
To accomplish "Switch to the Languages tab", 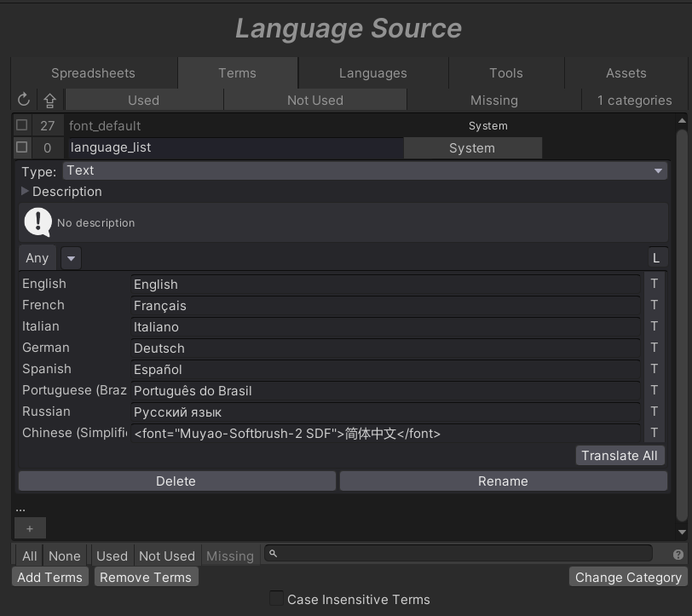I will (x=372, y=73).
